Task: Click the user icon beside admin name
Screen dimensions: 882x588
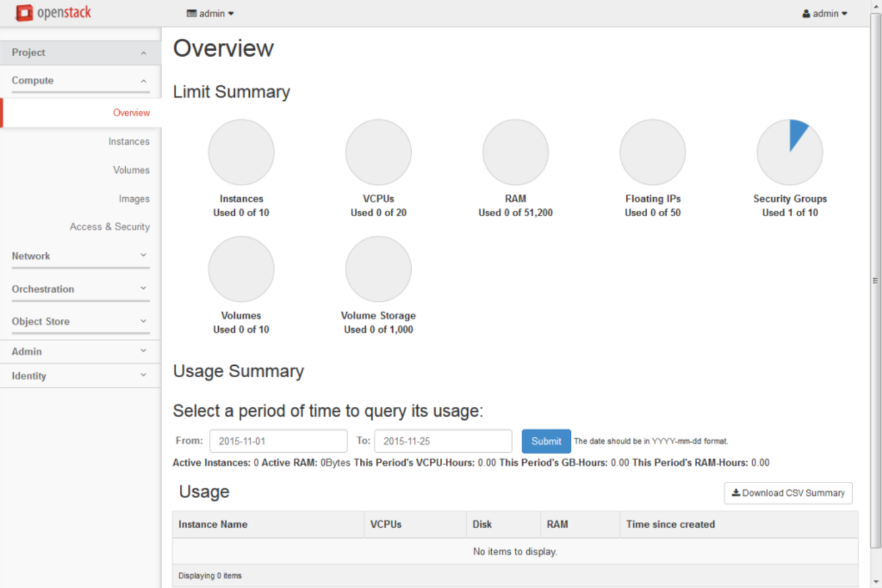Action: [807, 13]
